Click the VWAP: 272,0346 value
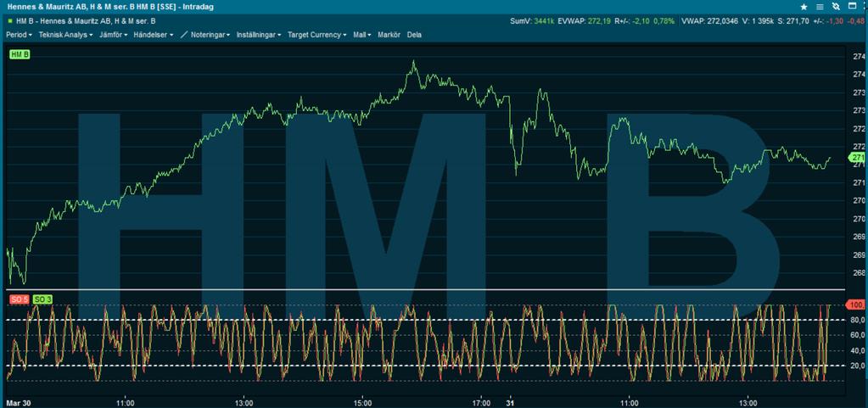 (710, 20)
